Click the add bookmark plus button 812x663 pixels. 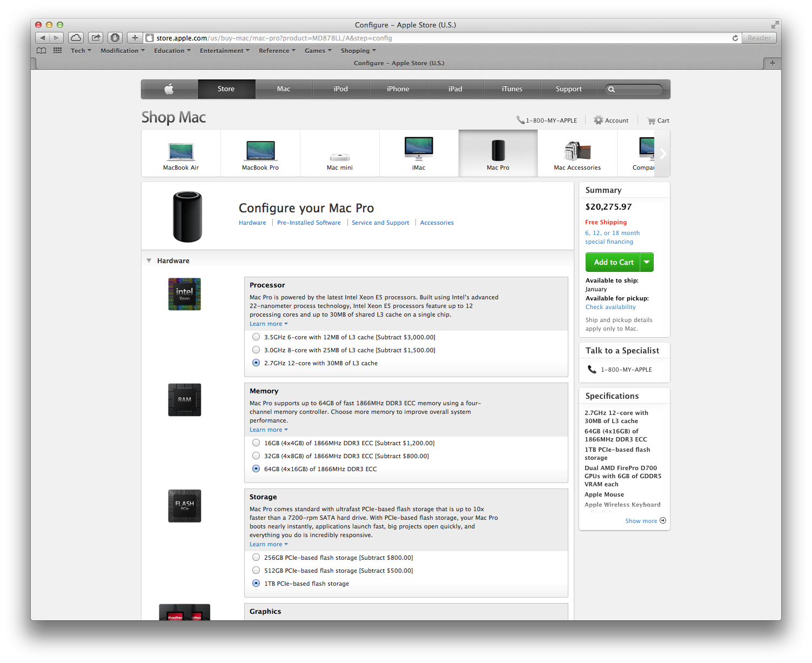[135, 38]
